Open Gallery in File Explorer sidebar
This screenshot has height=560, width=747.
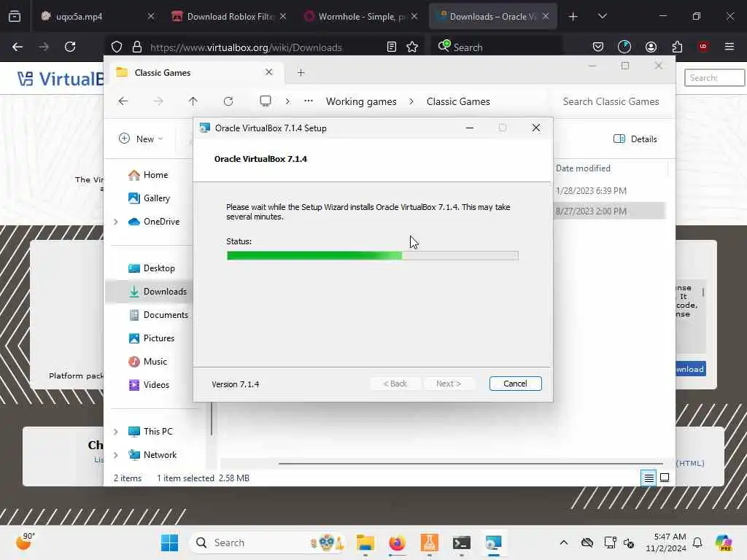click(149, 198)
